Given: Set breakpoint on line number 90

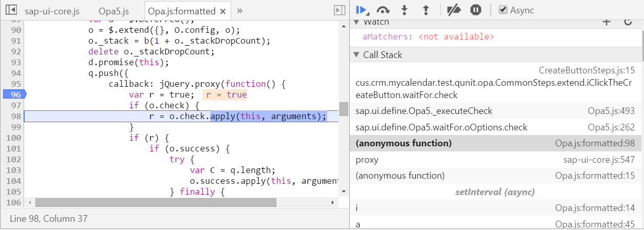Looking at the screenshot, I should [x=15, y=30].
